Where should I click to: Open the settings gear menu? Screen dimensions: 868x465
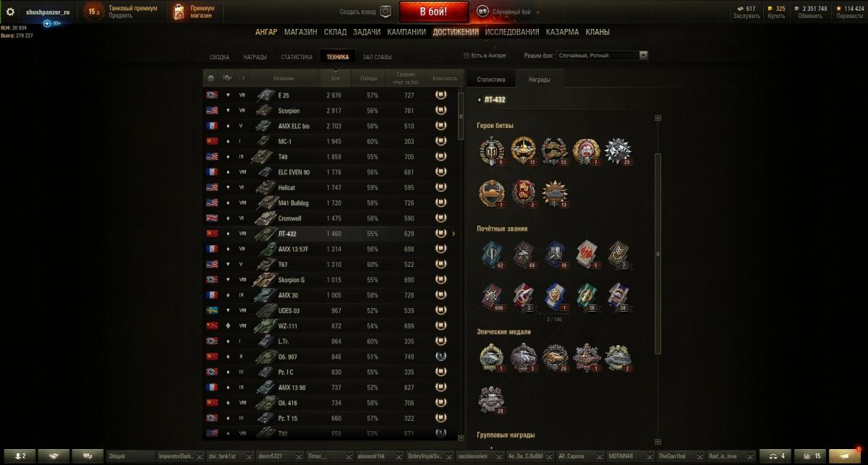10,12
